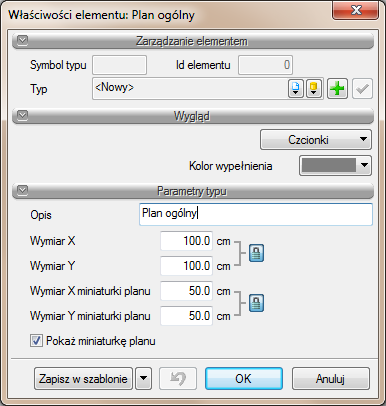
Task: Uncheck Pokaż miniaturkę planu checkbox
Action: [36, 341]
